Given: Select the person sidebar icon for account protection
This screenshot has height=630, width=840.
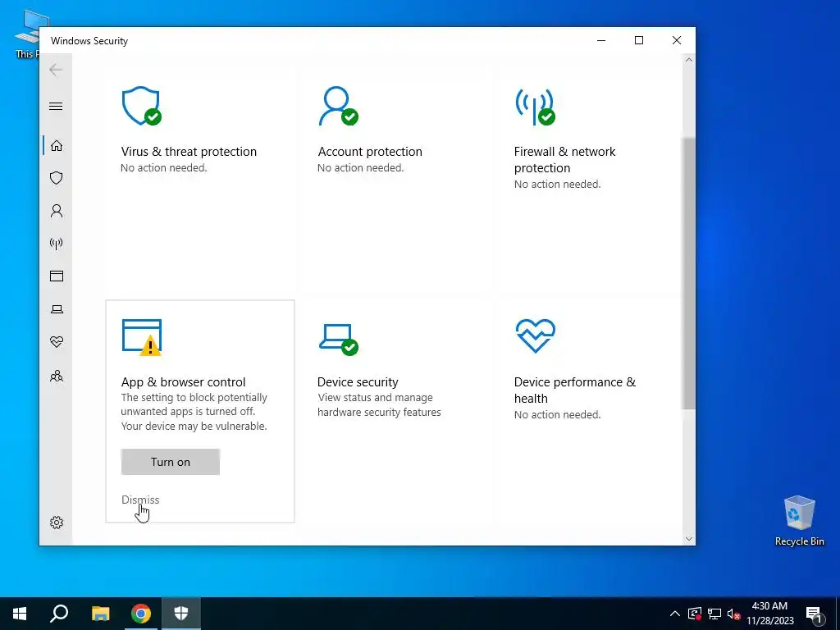Looking at the screenshot, I should click(x=57, y=211).
